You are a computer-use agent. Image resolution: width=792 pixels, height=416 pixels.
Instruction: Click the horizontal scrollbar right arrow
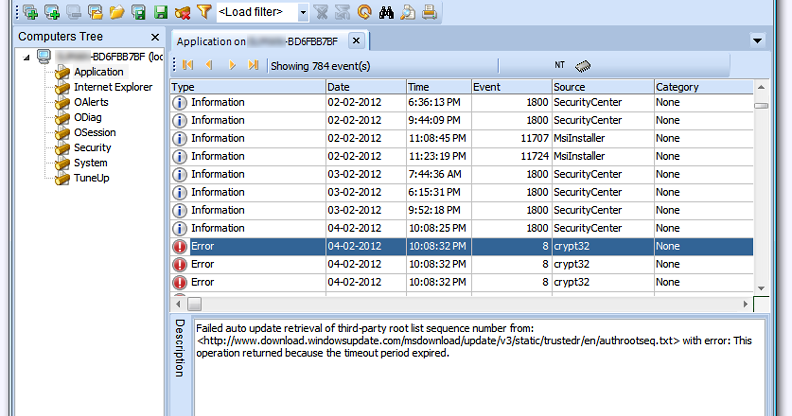point(746,304)
